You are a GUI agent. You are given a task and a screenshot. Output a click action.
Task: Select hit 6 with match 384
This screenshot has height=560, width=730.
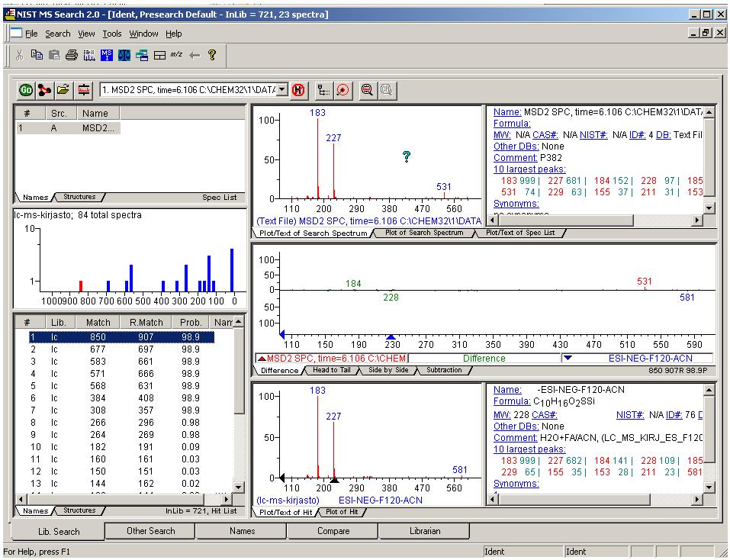[x=122, y=398]
